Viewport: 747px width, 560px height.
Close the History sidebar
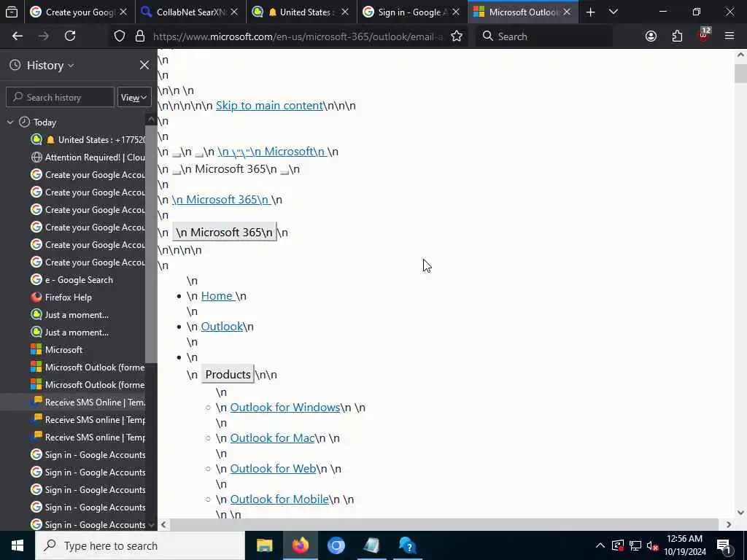(144, 65)
